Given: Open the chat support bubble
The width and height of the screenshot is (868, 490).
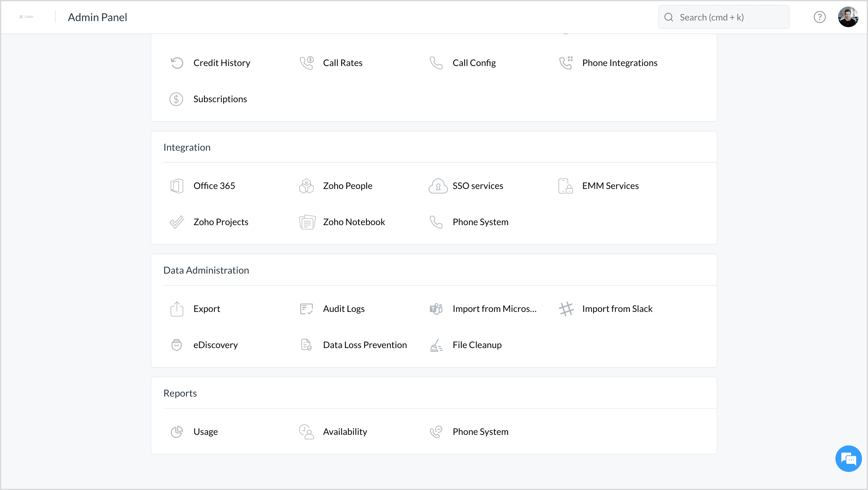Looking at the screenshot, I should (848, 458).
